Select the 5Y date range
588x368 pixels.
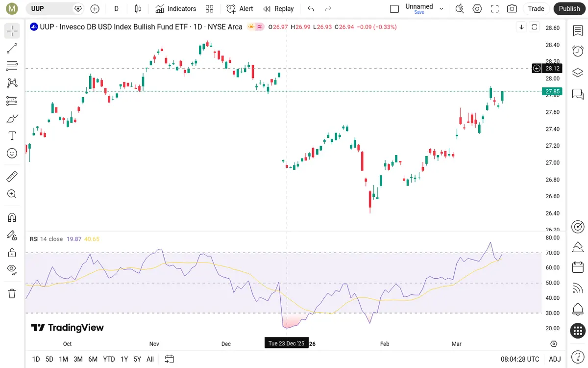tap(137, 359)
